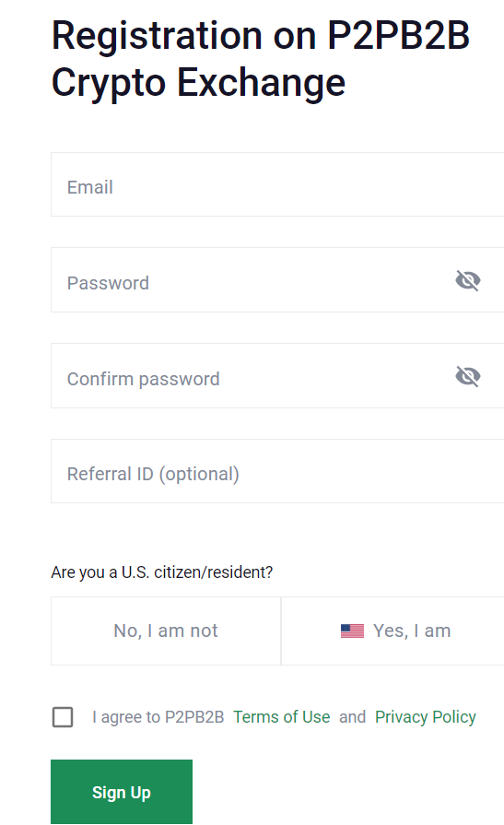This screenshot has width=504, height=825.
Task: Toggle visibility icon in Confirm password field
Action: [468, 376]
